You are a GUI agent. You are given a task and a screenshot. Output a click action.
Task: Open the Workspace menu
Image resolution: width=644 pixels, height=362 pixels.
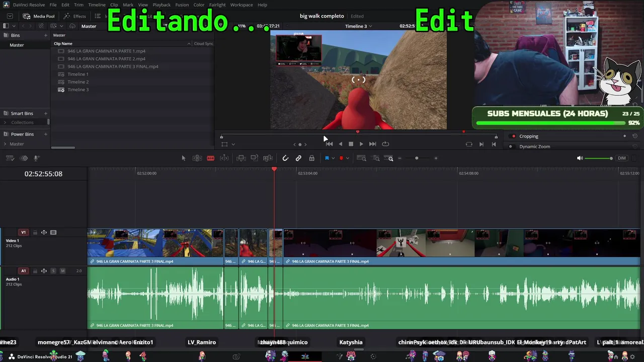[x=242, y=5]
